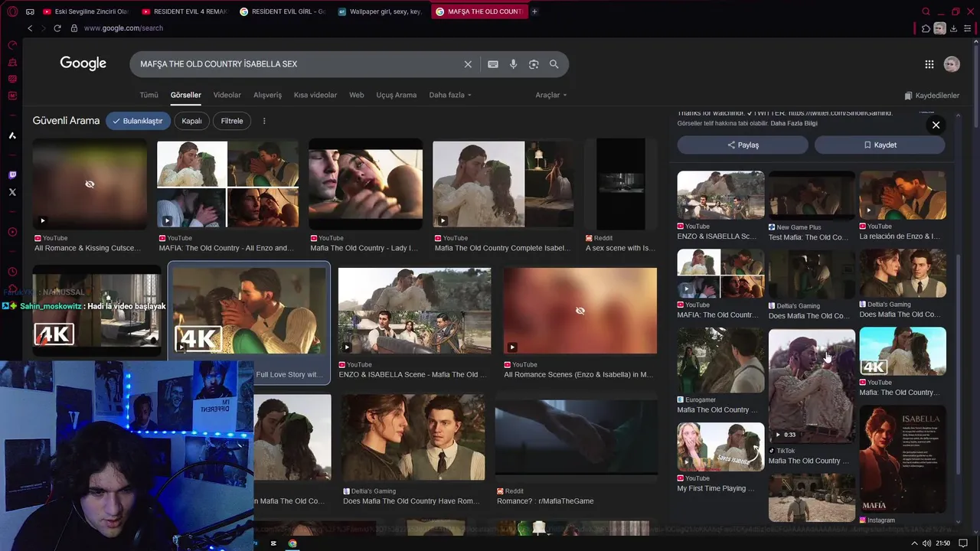Open Google Lens image search icon
Screen dimensions: 980x551
pyautogui.click(x=534, y=64)
